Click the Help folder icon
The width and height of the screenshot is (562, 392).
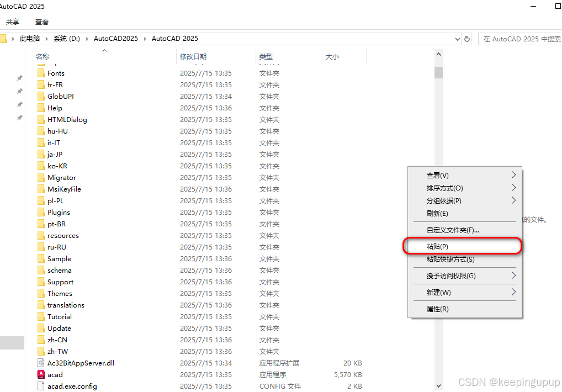(41, 108)
